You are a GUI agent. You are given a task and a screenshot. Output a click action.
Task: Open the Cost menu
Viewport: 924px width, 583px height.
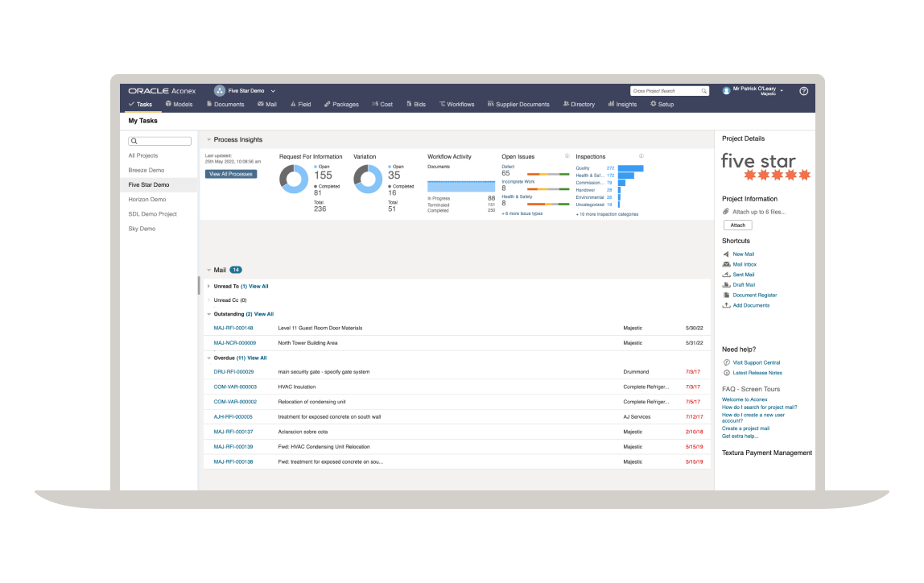tap(382, 105)
